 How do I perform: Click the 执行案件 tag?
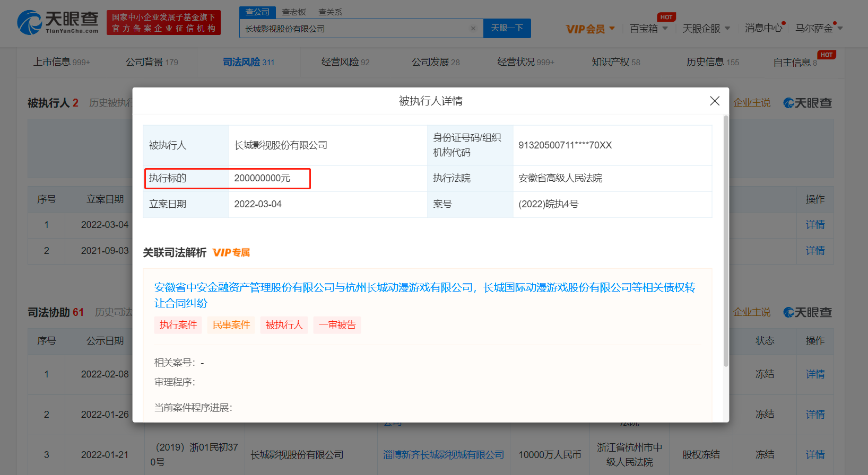[x=178, y=325]
